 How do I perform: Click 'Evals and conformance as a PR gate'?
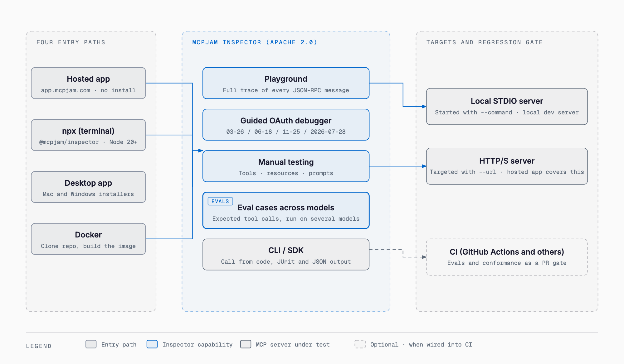tap(507, 263)
